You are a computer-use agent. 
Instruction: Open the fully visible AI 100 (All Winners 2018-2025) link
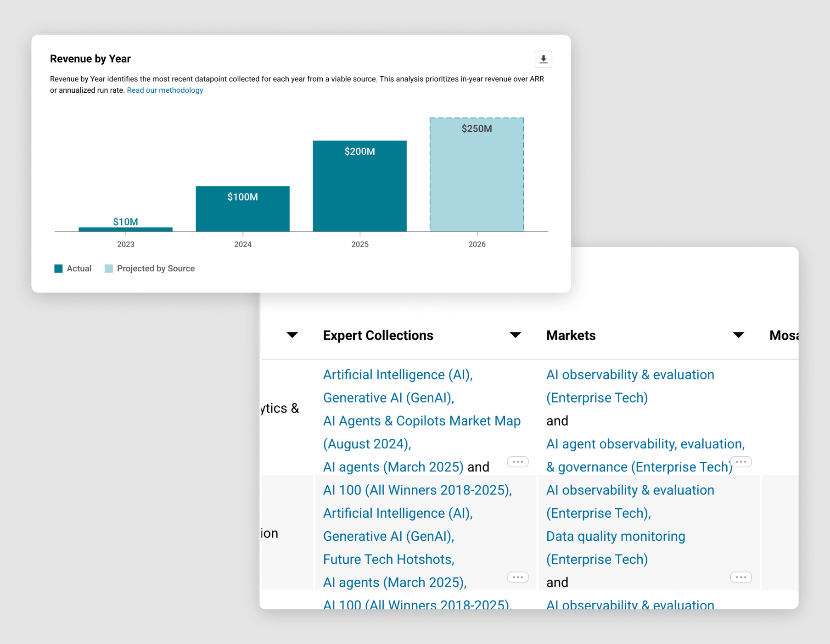tap(416, 490)
